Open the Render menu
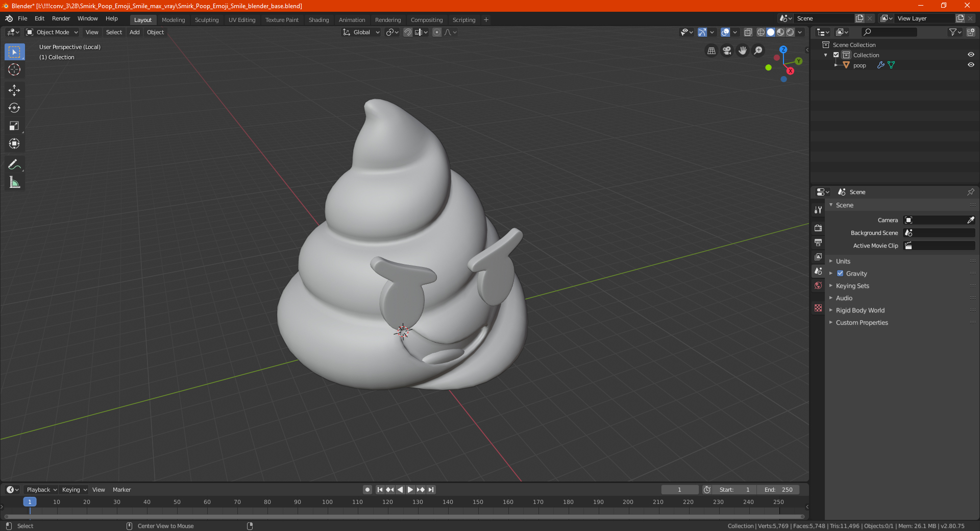 [61, 18]
